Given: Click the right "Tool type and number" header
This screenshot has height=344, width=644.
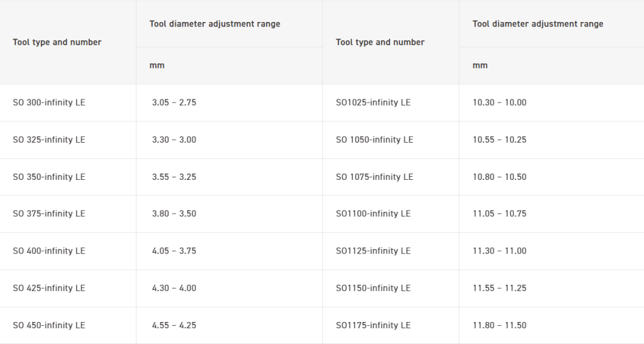Looking at the screenshot, I should tap(380, 42).
